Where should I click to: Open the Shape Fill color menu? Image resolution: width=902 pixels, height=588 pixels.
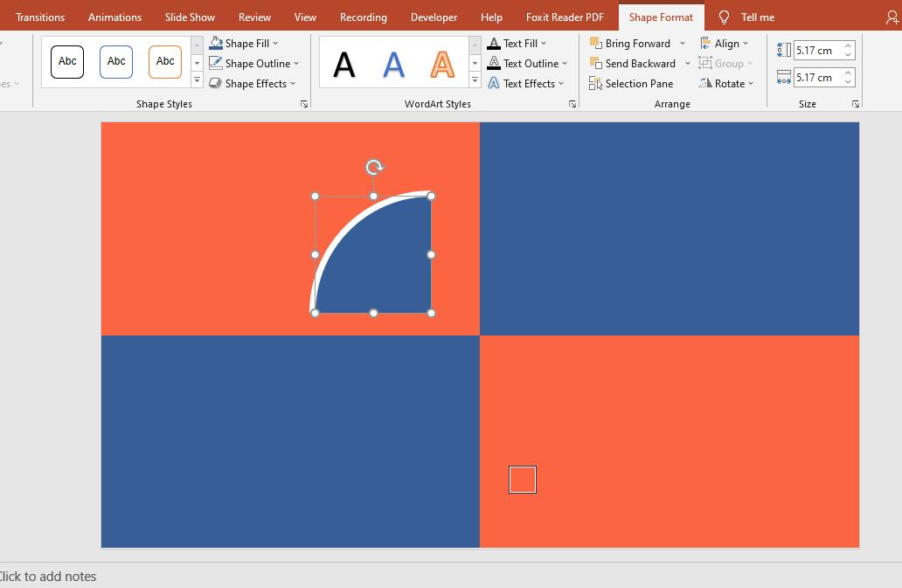coord(246,42)
